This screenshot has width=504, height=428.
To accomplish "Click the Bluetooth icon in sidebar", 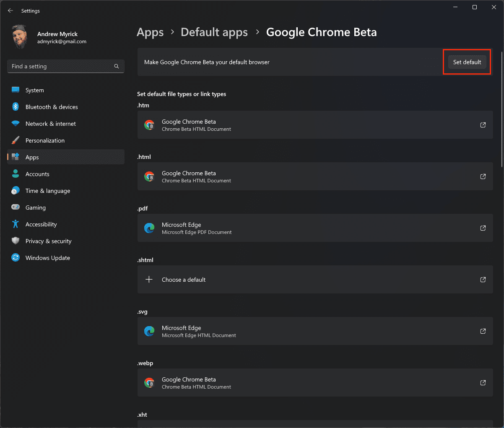I will coord(16,107).
